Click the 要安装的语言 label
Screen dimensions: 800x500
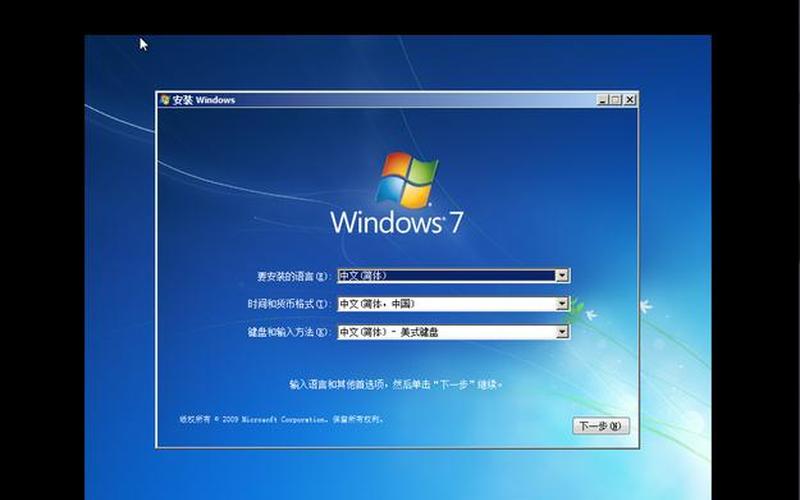[293, 276]
